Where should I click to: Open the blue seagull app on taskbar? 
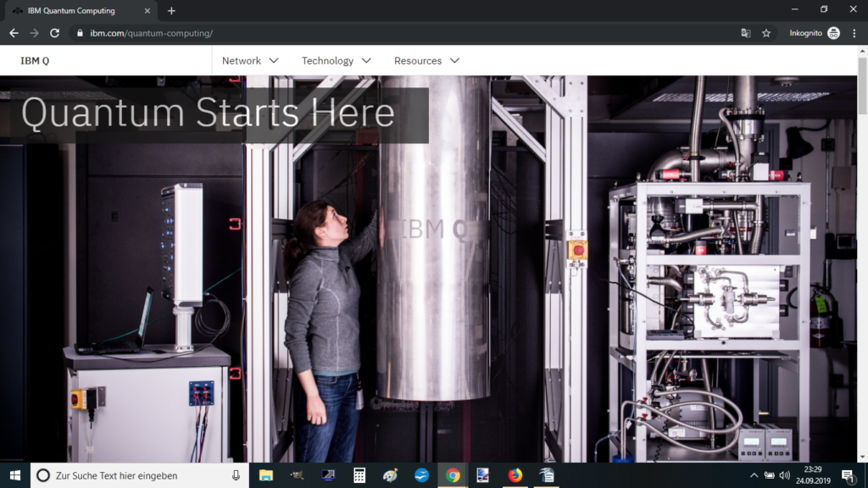(421, 475)
